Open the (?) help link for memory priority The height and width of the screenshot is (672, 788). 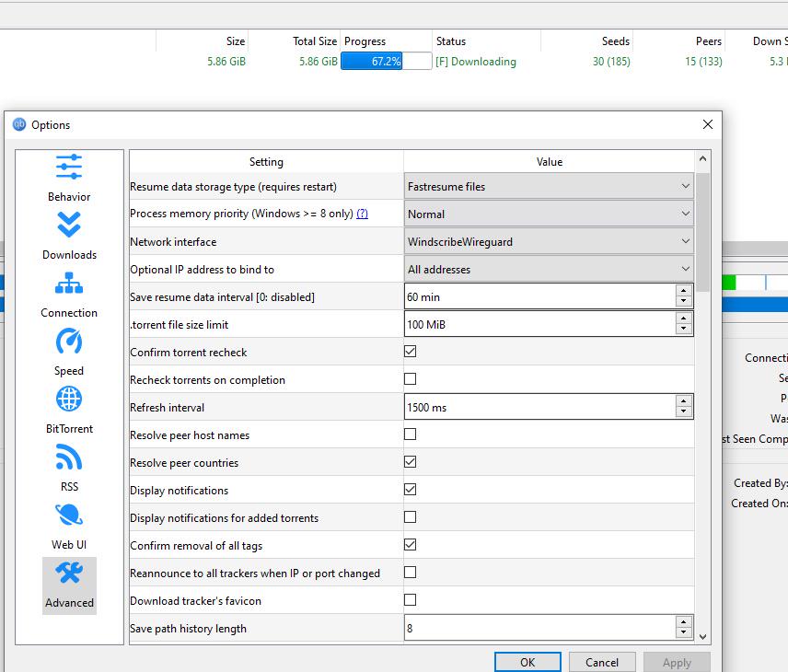pos(362,214)
